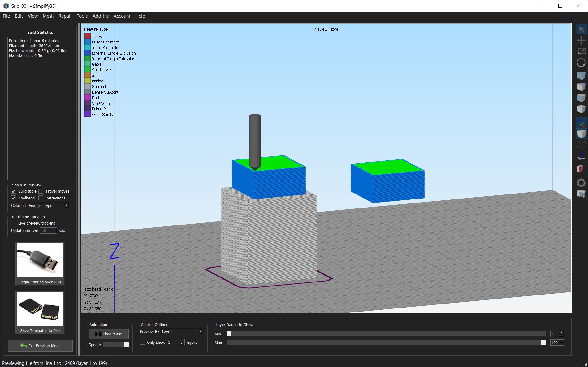Click the "Ooze Shield" legend label
Screen dimensions: 588x367
tap(102, 114)
